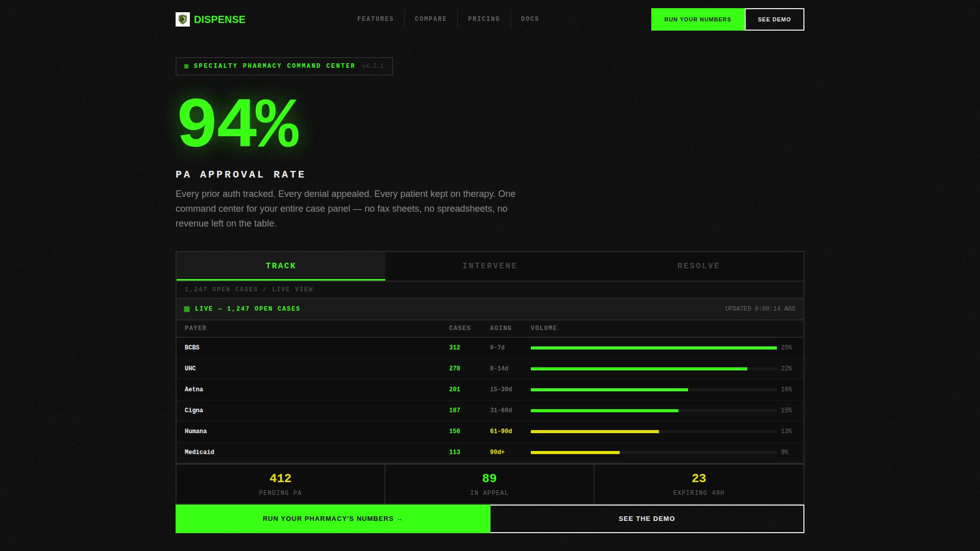Click the Dispense shield logo icon

(182, 19)
